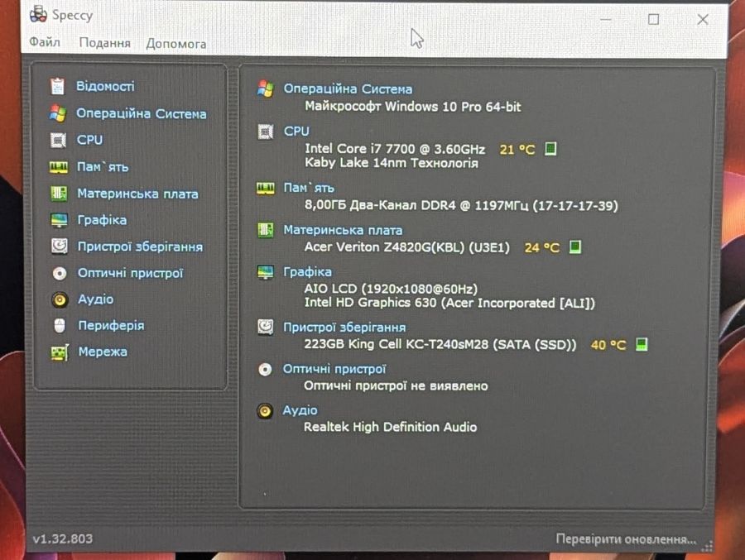Click the speaker icon beside Аудіо summary
The width and height of the screenshot is (745, 560).
[265, 411]
